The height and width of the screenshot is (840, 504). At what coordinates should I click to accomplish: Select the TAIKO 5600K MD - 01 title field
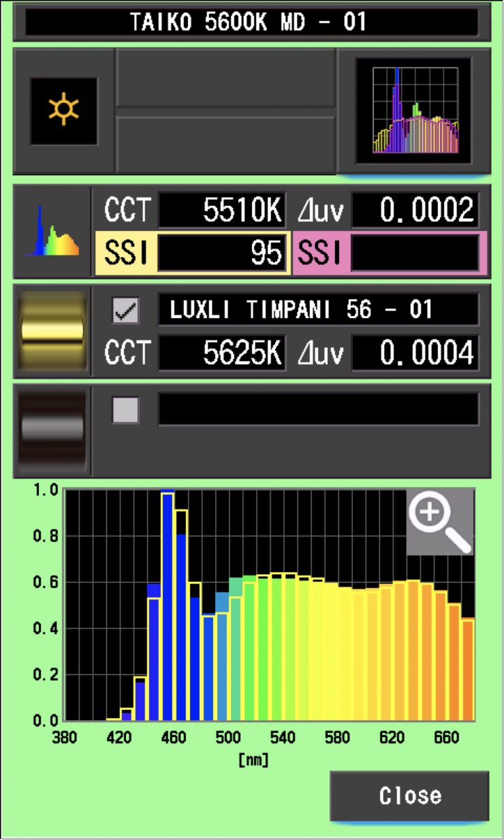(251, 22)
